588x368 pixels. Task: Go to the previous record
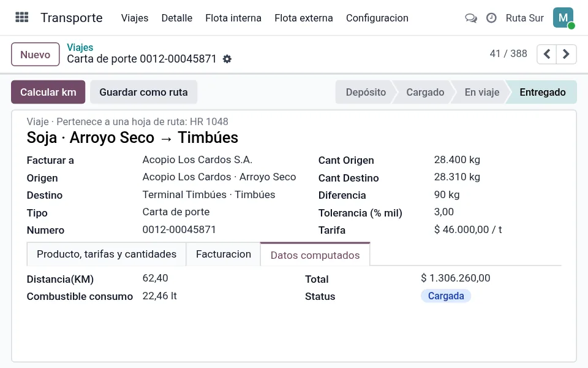point(547,54)
